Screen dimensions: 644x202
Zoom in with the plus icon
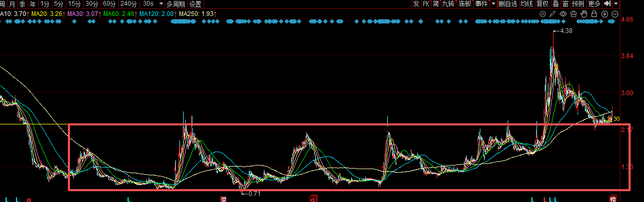coord(604,14)
